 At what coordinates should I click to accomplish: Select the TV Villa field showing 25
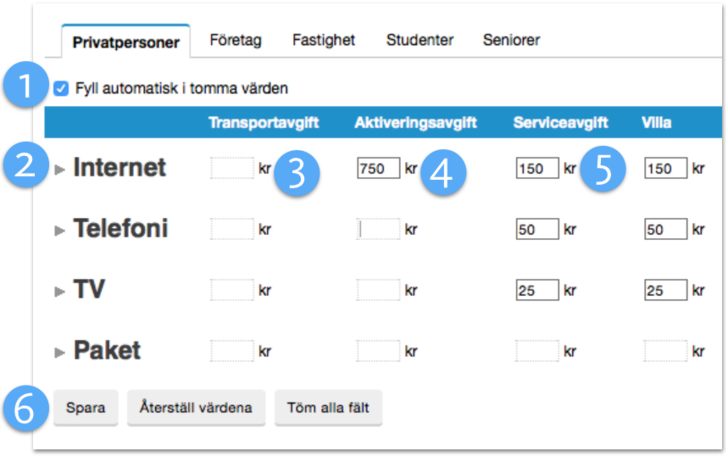[666, 291]
